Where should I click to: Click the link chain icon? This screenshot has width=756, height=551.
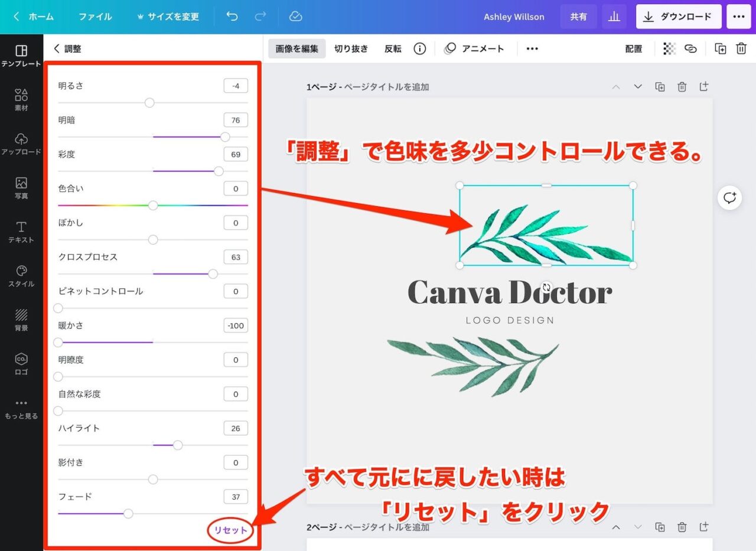(690, 48)
